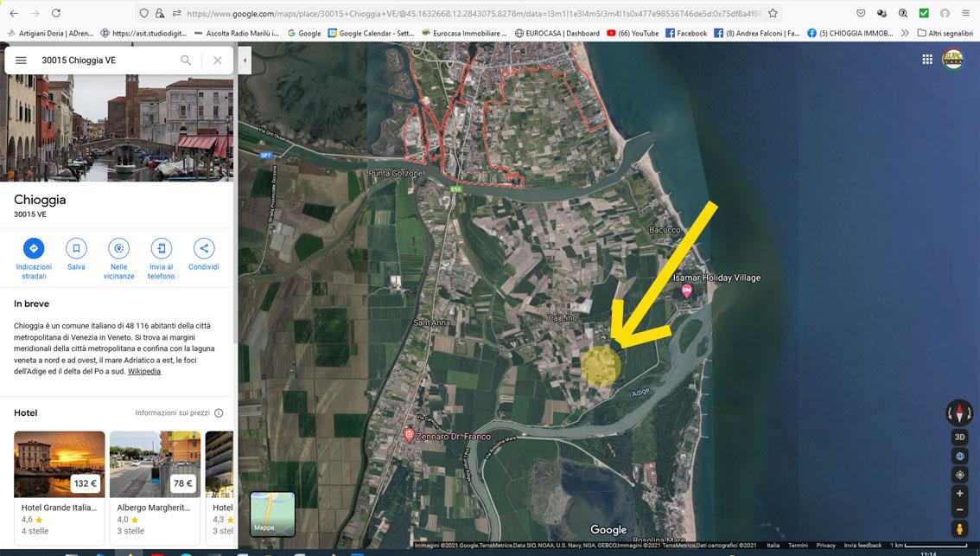Select the Street View pegman
Viewport: 980px width, 556px height.
(x=959, y=529)
